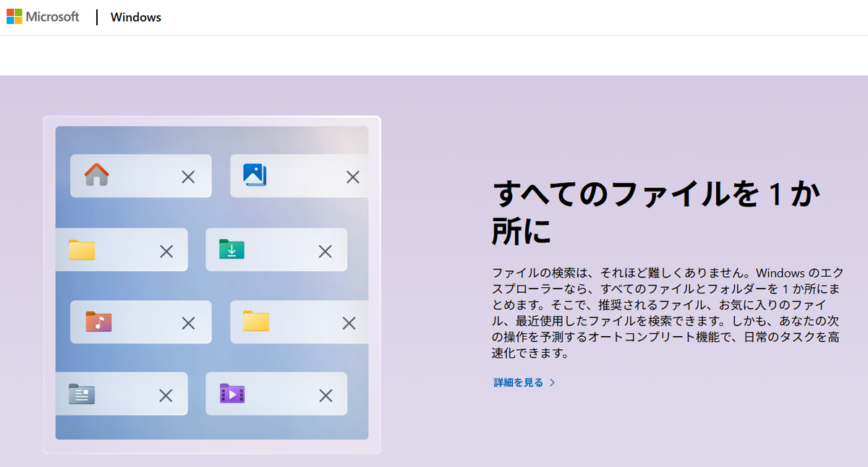The height and width of the screenshot is (467, 868).
Task: Click the Music folder icon
Action: pyautogui.click(x=98, y=322)
